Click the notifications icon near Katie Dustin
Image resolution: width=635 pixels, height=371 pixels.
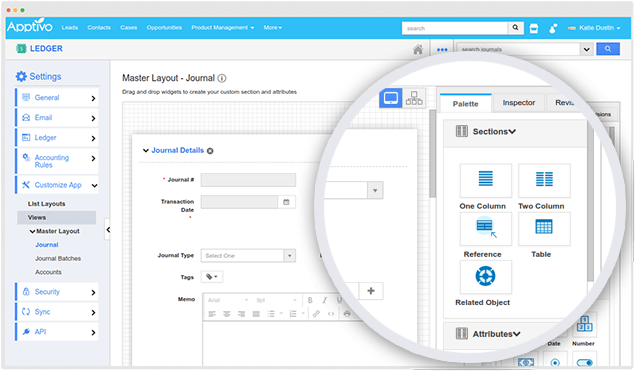tap(553, 28)
